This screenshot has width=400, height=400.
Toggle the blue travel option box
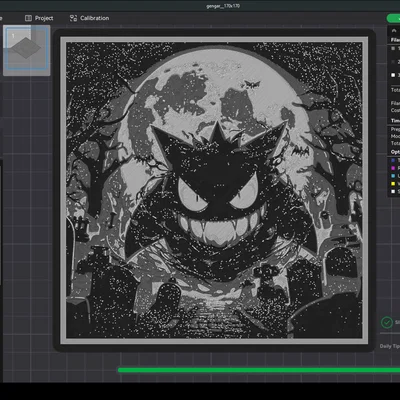[x=393, y=161]
